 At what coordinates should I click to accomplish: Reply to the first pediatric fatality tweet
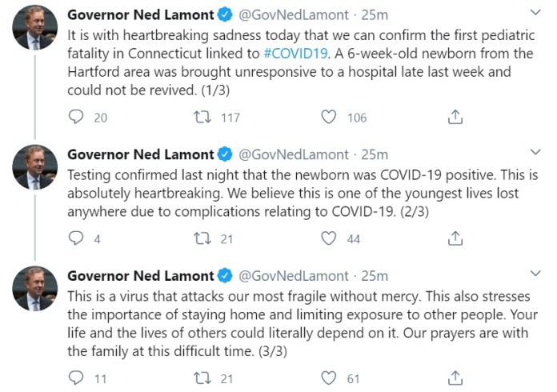point(77,117)
